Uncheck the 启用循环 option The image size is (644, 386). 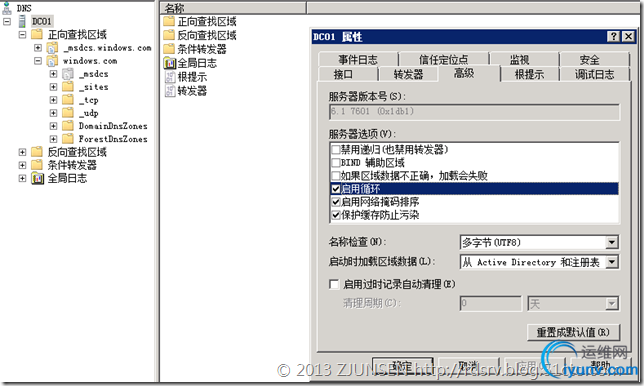pyautogui.click(x=336, y=189)
